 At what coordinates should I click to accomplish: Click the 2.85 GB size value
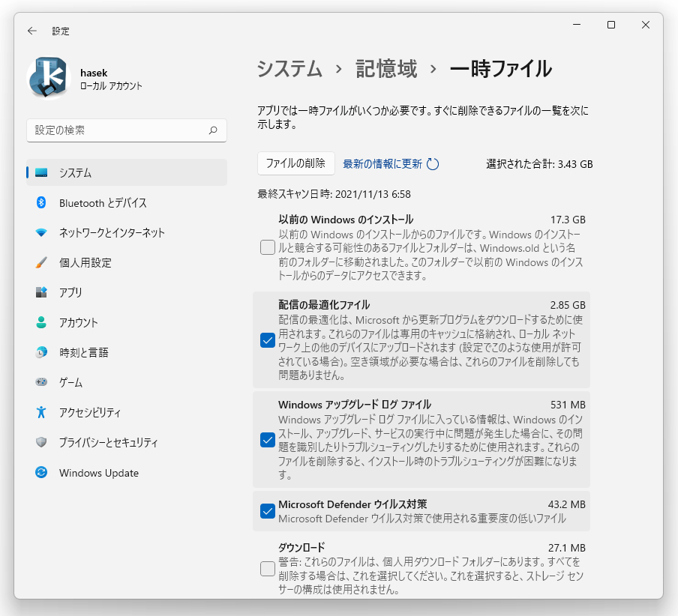click(x=568, y=305)
